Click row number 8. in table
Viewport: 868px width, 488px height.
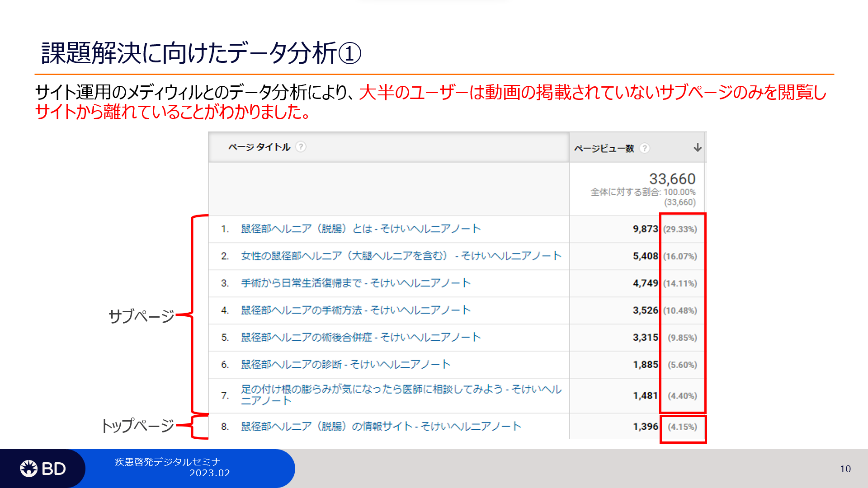click(x=225, y=427)
